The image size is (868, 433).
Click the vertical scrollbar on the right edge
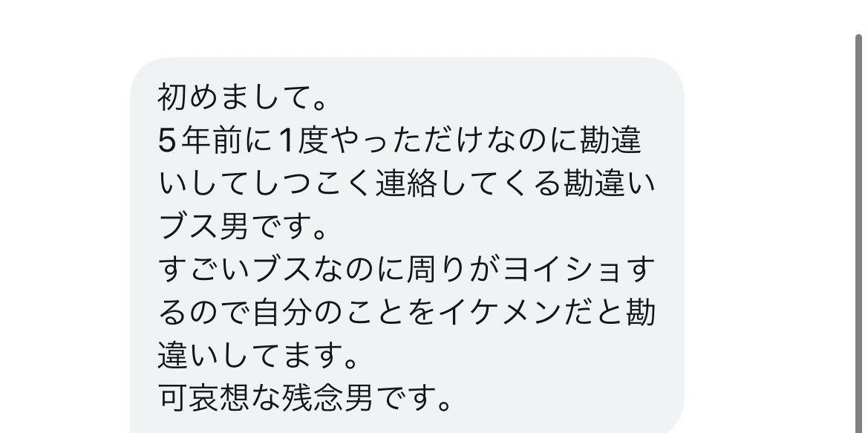pos(860,234)
